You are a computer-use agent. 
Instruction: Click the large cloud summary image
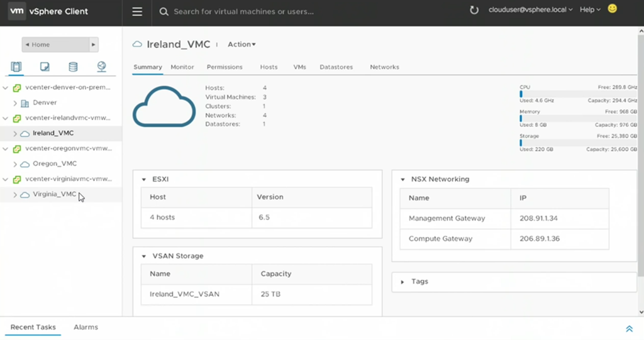(x=164, y=106)
